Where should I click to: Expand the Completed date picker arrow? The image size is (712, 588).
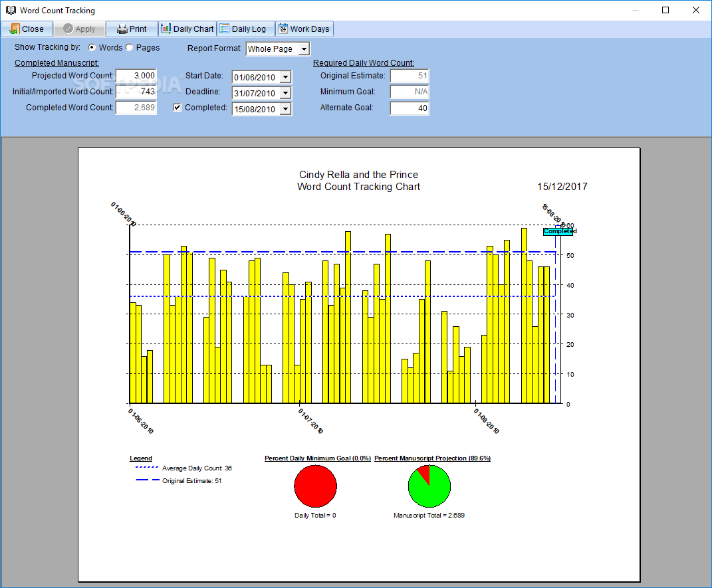point(285,110)
